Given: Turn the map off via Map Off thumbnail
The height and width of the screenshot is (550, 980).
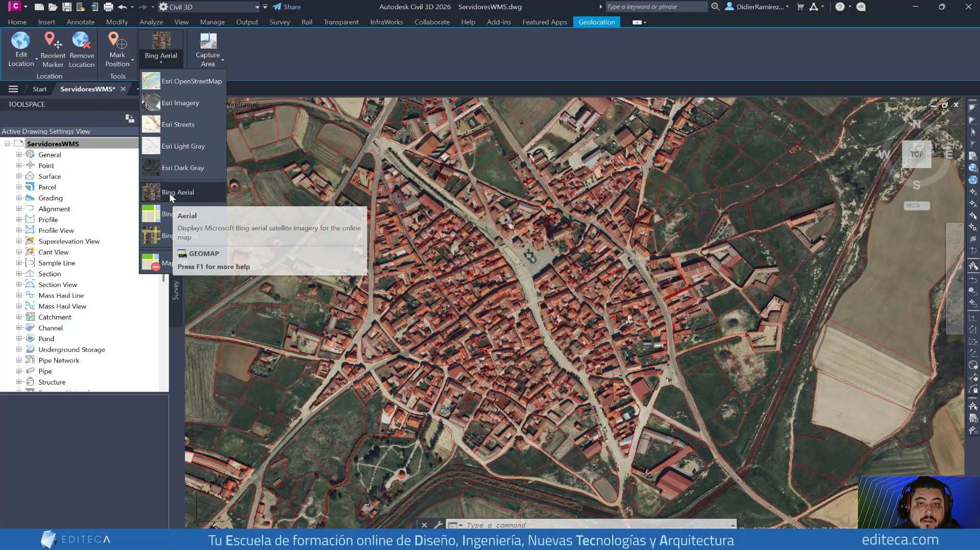Looking at the screenshot, I should [151, 262].
